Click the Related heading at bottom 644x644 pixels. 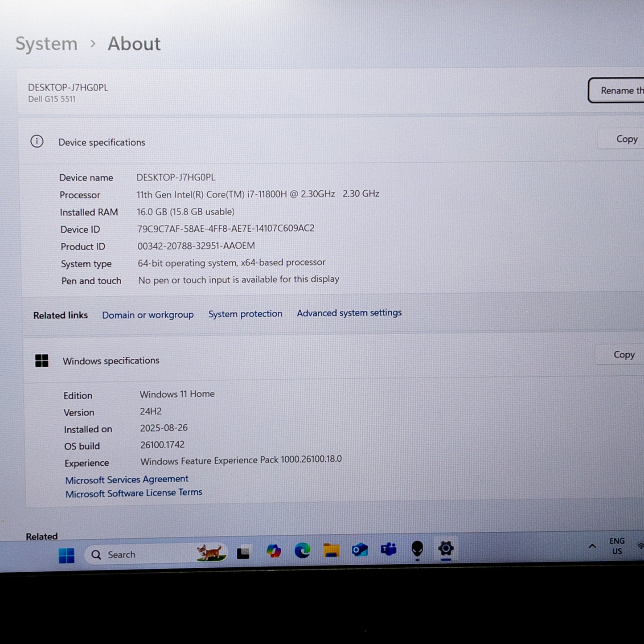click(x=41, y=536)
